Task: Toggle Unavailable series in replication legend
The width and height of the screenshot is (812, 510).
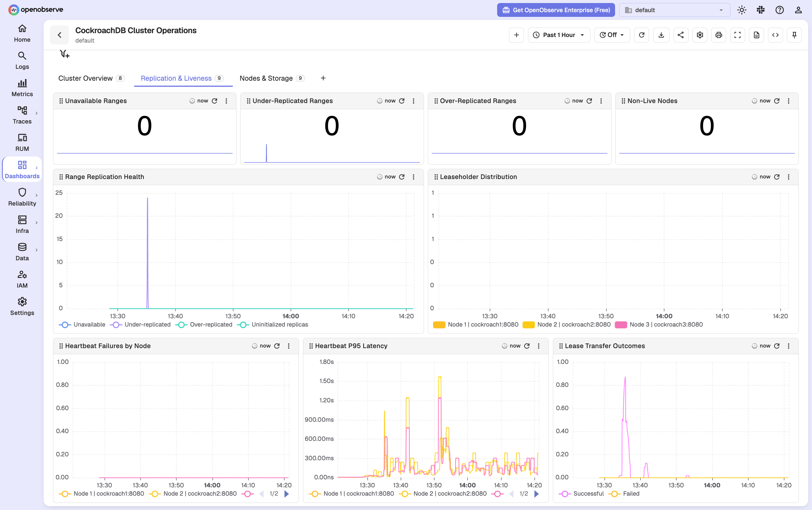Action: click(x=82, y=325)
